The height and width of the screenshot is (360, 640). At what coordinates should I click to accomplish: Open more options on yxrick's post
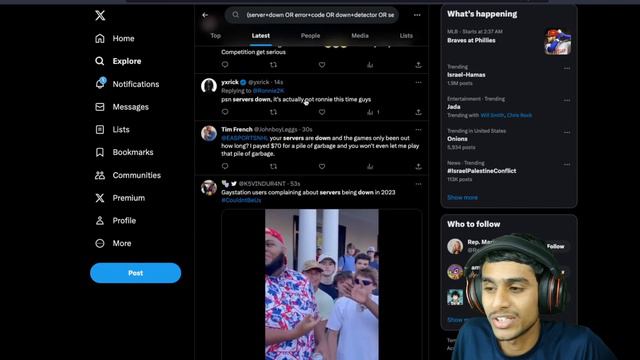pos(418,82)
